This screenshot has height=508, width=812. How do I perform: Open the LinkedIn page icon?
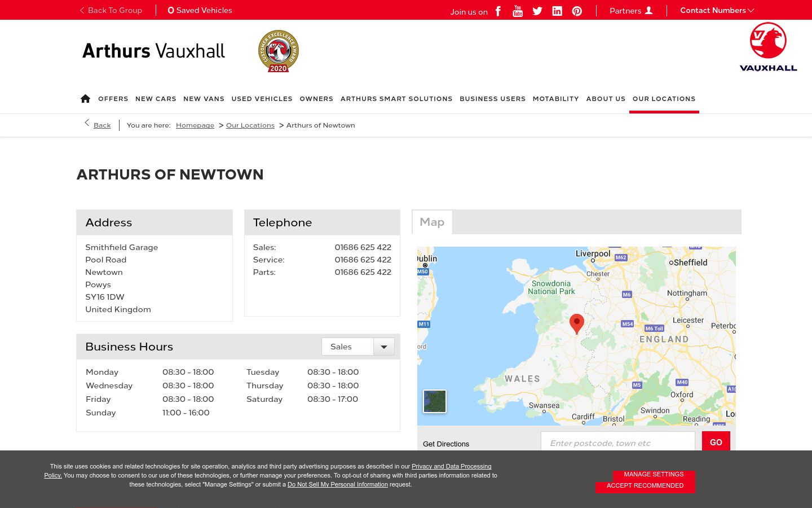coord(557,11)
